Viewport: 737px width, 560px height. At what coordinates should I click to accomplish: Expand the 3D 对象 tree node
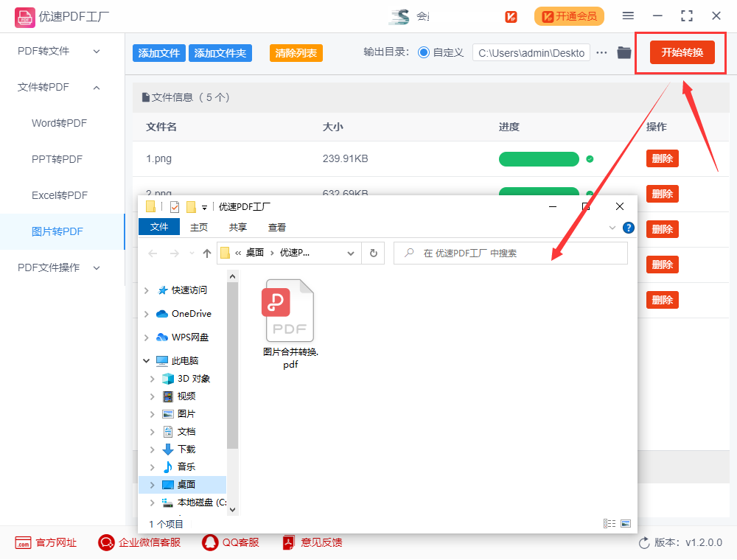click(153, 379)
